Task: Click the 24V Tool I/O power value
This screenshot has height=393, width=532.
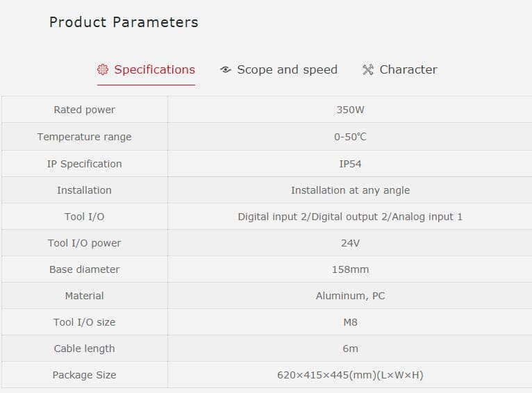Action: coord(350,243)
